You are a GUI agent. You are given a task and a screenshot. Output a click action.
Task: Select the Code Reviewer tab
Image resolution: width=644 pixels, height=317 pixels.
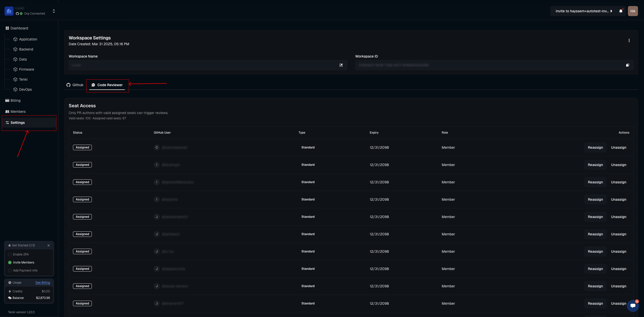point(107,85)
